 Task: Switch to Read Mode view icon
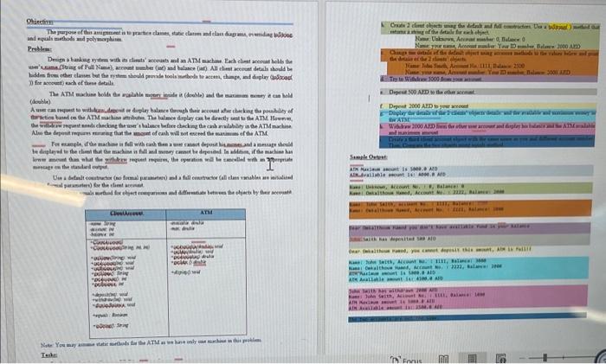(443, 359)
